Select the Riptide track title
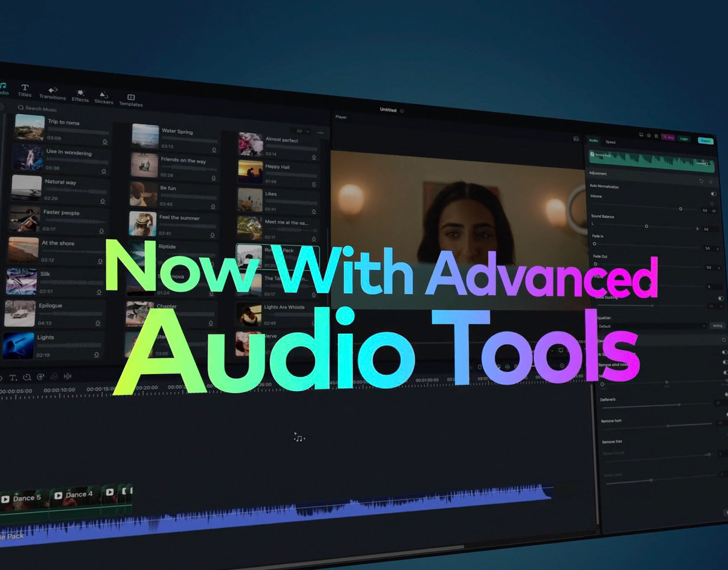Image resolution: width=728 pixels, height=570 pixels. (167, 247)
